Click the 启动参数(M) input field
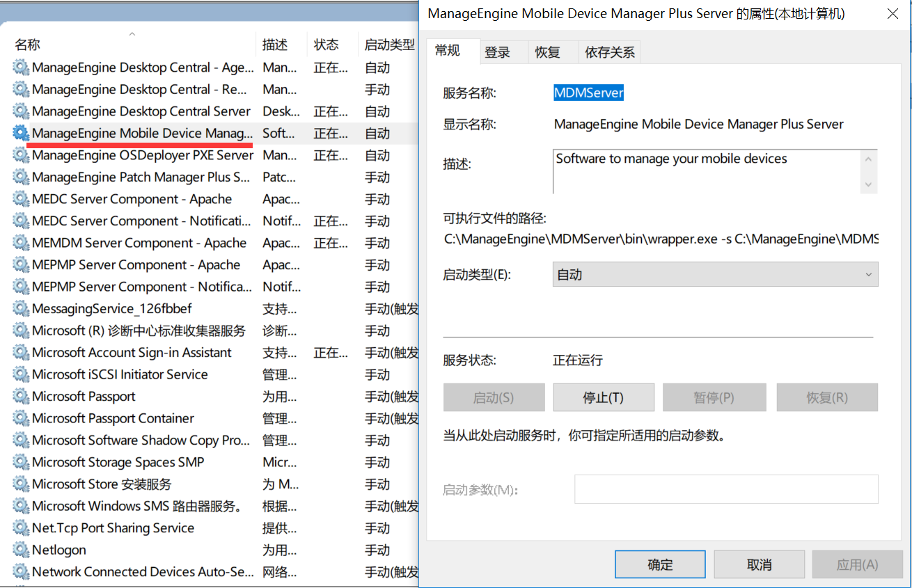 (x=726, y=489)
